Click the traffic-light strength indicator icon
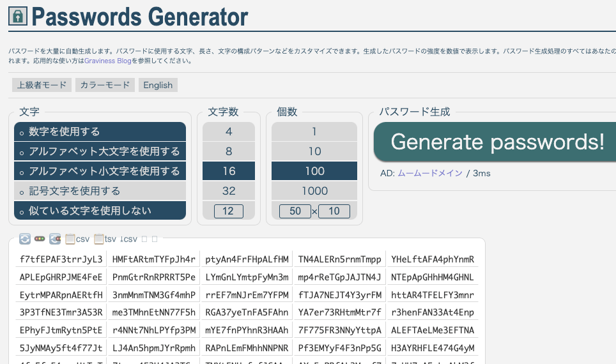Image resolution: width=616 pixels, height=364 pixels. click(x=40, y=239)
